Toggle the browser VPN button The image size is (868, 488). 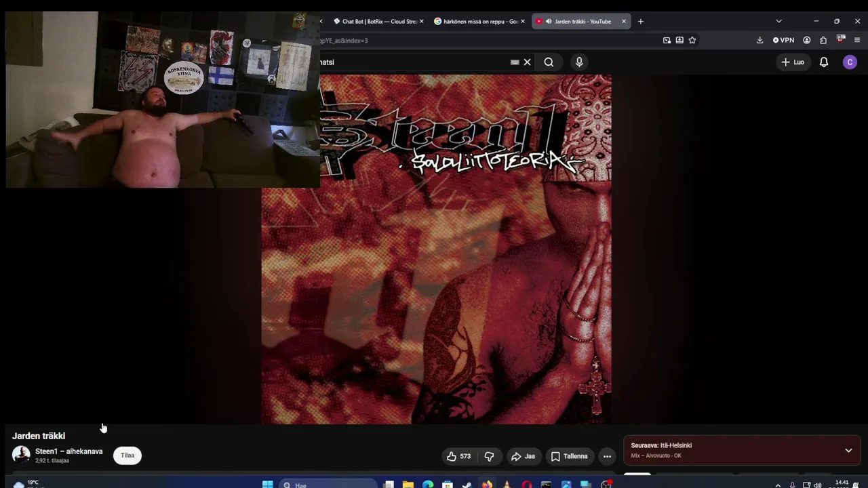[783, 40]
